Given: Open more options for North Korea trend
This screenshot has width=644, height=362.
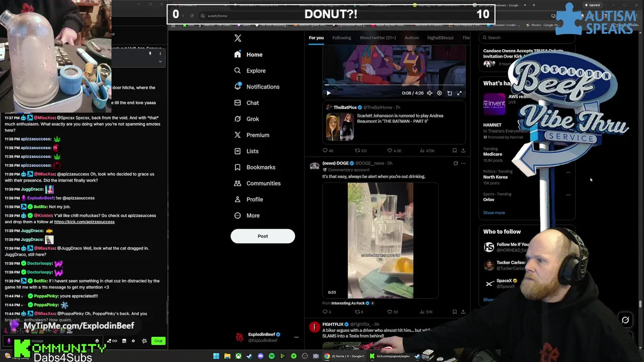Looking at the screenshot, I should pyautogui.click(x=568, y=172).
